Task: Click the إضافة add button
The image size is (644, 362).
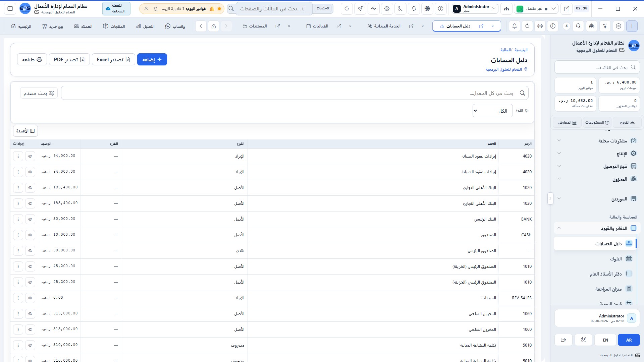Action: [x=152, y=60]
